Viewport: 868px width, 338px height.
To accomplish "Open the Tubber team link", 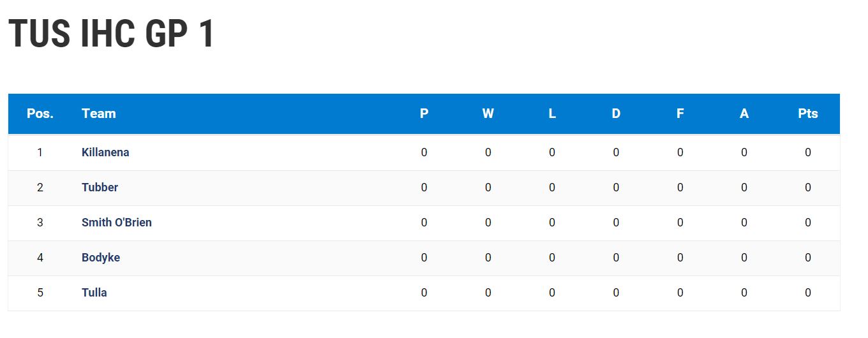I will (100, 187).
